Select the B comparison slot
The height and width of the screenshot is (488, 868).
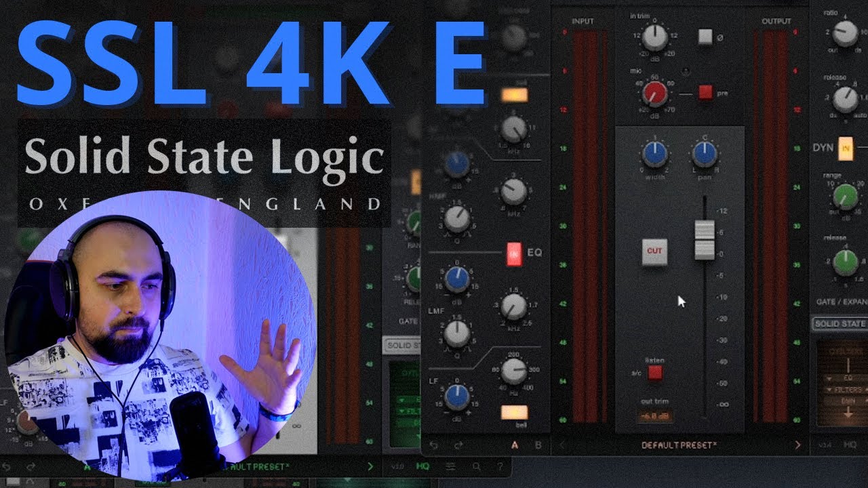[x=539, y=445]
